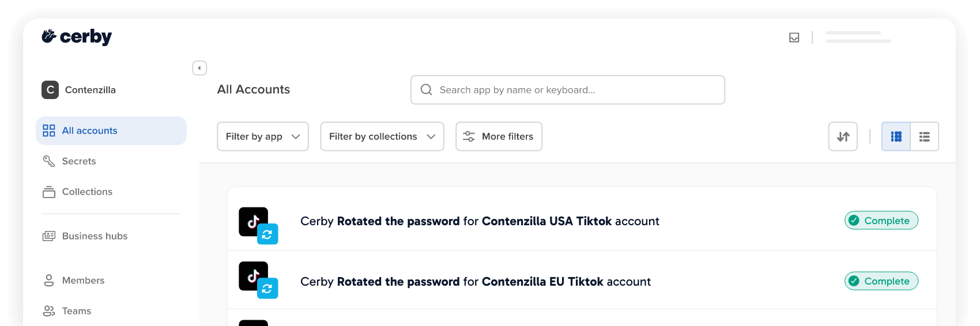Click the Cerby logo
The width and height of the screenshot is (980, 326).
click(77, 37)
